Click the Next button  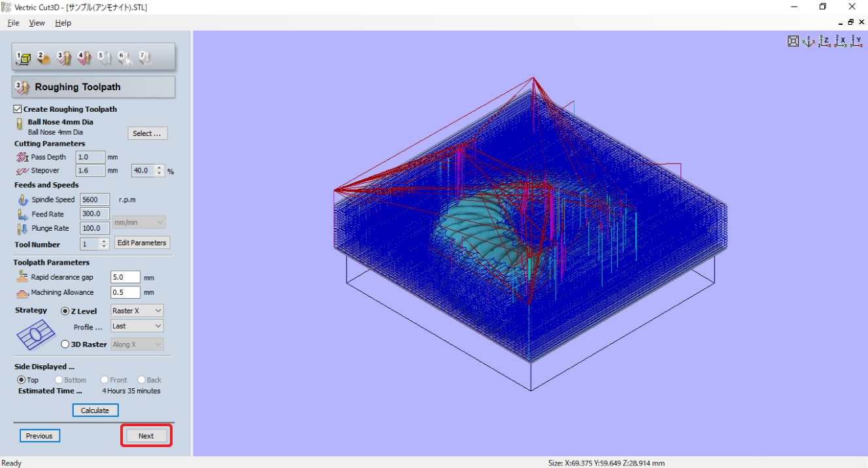(x=146, y=436)
